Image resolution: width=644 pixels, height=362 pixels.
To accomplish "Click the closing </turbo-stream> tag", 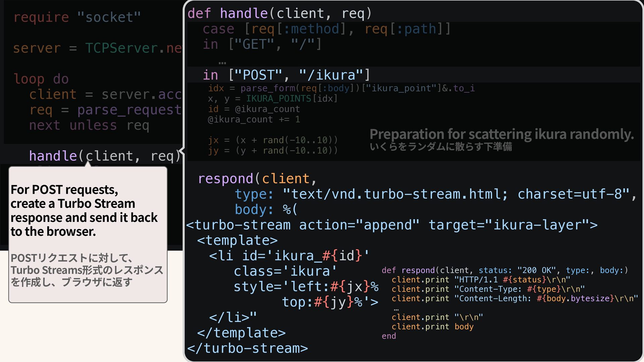I will [x=247, y=348].
